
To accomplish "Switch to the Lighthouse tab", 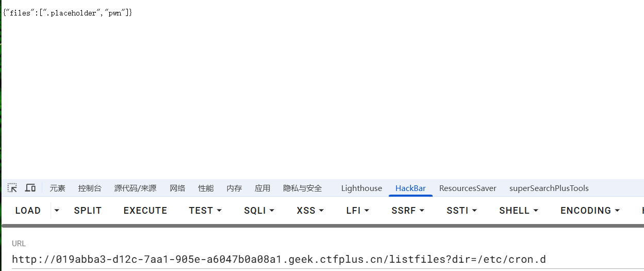I will click(x=361, y=188).
